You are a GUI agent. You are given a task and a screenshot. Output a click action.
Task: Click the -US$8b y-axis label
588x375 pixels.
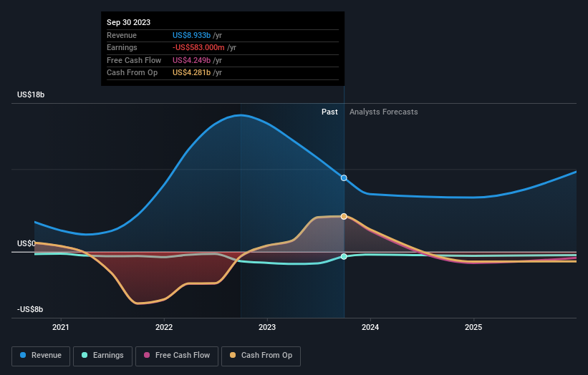coord(30,309)
